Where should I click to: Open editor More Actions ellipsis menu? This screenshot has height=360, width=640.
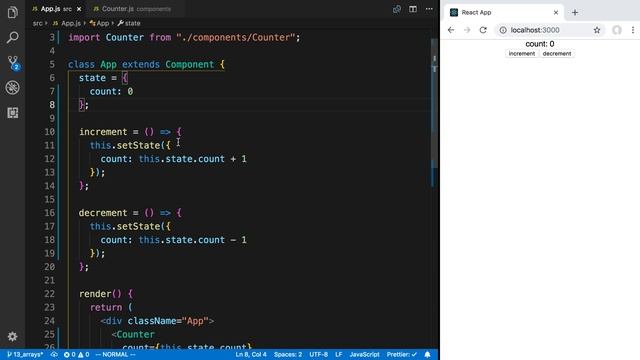(429, 9)
